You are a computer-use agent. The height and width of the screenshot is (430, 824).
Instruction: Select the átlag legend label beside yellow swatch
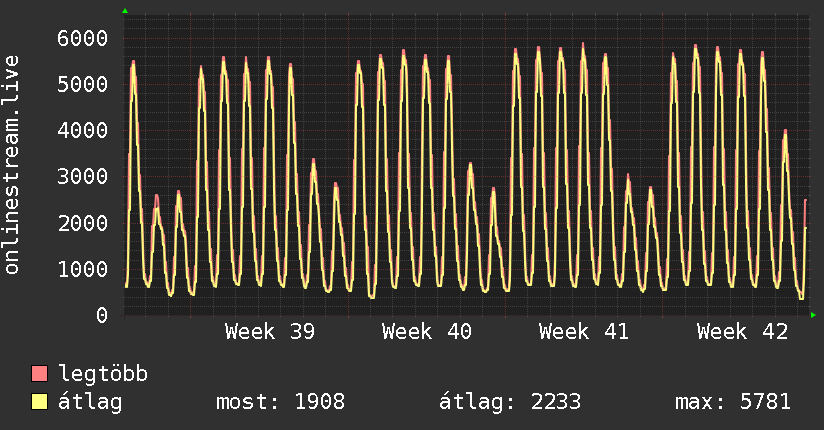90,403
